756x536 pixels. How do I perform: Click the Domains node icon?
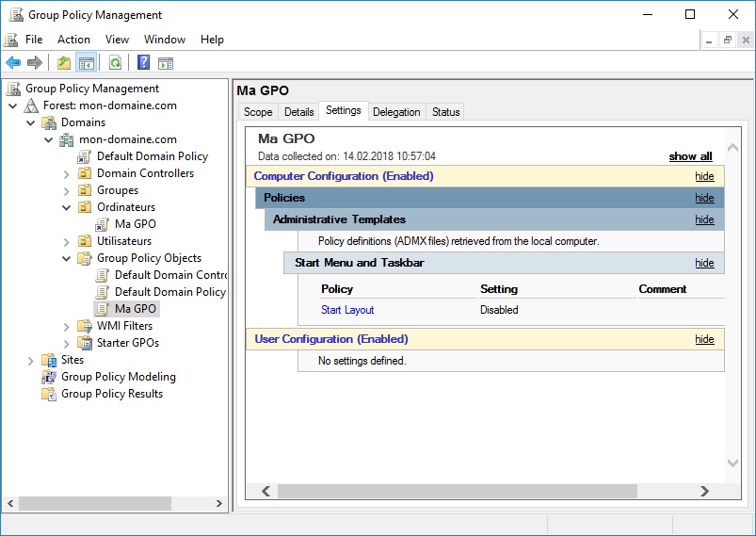click(49, 122)
